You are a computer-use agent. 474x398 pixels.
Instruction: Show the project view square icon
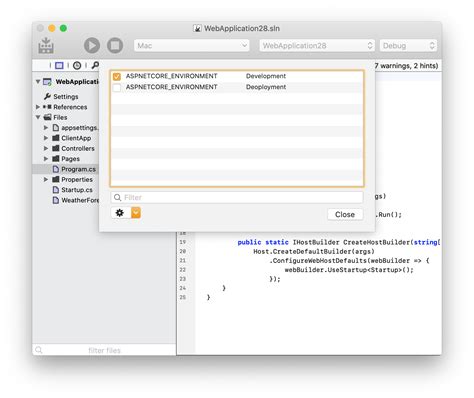(x=59, y=65)
